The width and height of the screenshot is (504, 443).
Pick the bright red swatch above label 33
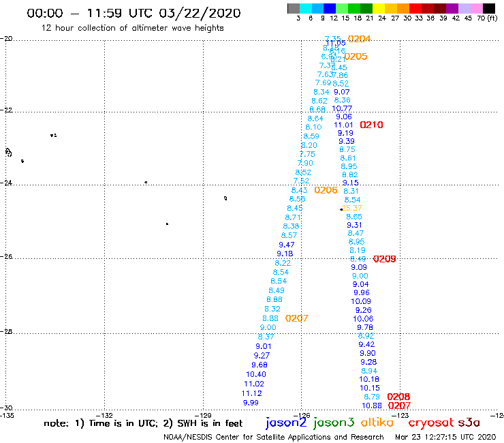(415, 8)
